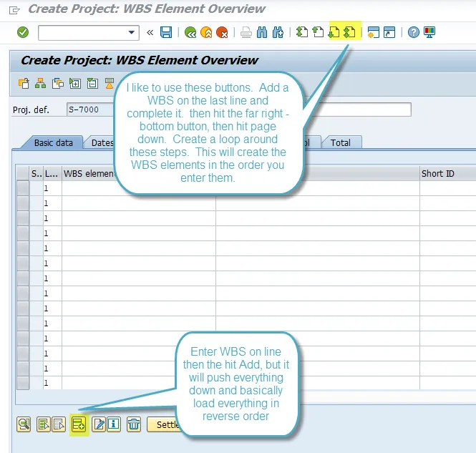Screen dimensions: 476x453
Task: Click the trash can Delete icon
Action: tap(134, 424)
